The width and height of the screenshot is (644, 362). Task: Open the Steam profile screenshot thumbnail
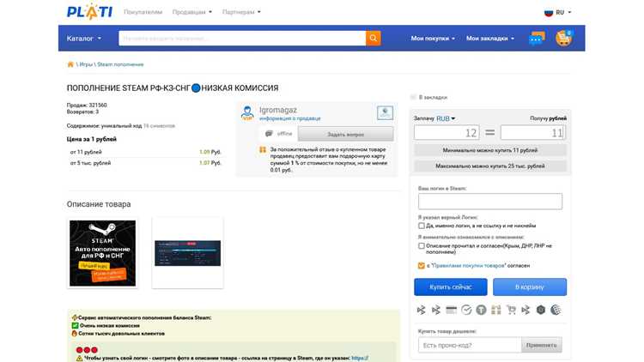[188, 253]
